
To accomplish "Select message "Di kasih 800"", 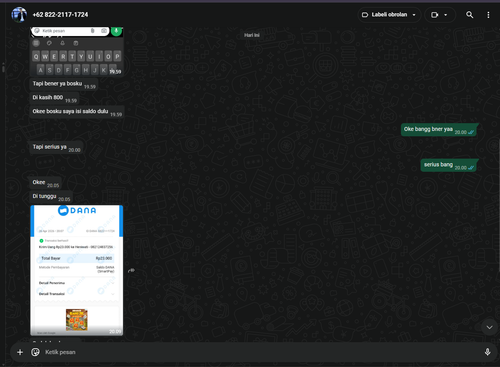I will coord(54,98).
